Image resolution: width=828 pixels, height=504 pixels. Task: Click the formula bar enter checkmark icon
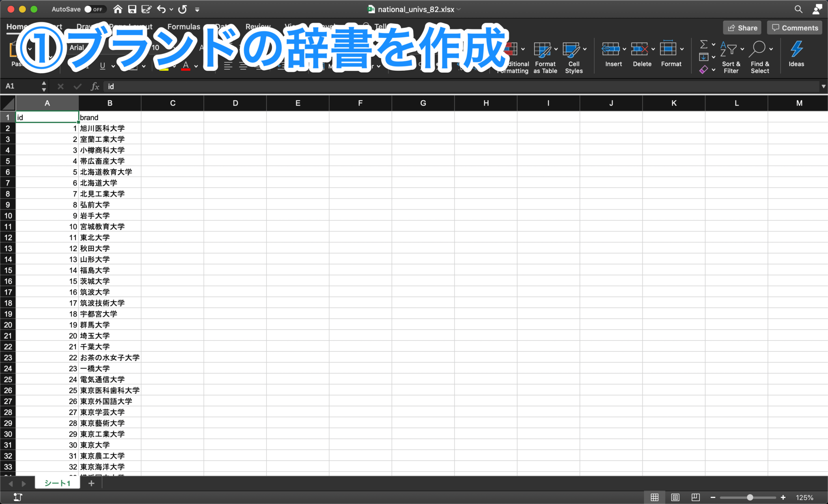coord(78,86)
